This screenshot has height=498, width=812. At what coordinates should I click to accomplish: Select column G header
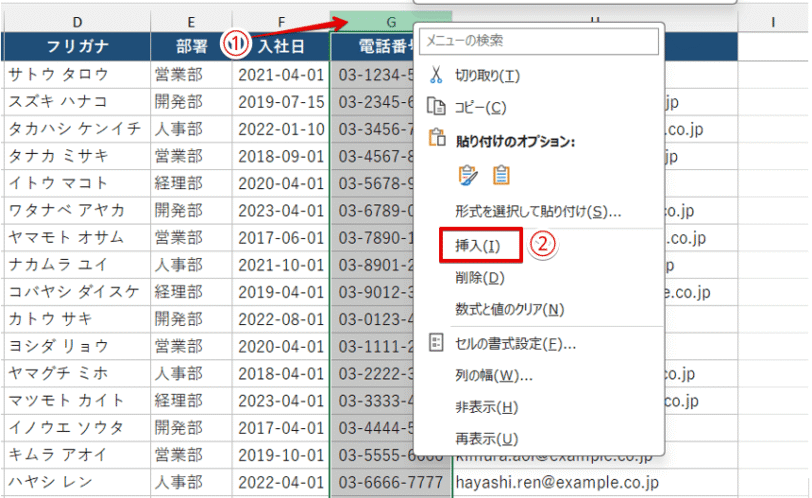pyautogui.click(x=391, y=22)
